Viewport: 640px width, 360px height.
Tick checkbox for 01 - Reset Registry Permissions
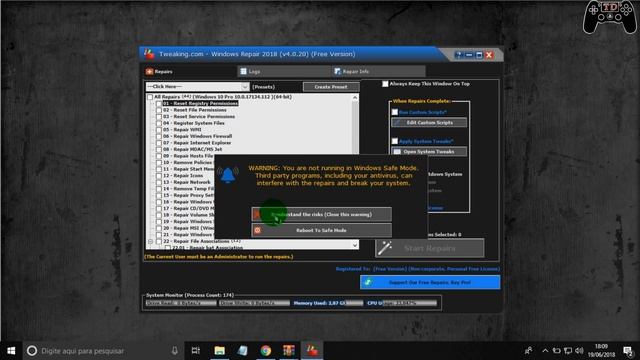[x=159, y=104]
